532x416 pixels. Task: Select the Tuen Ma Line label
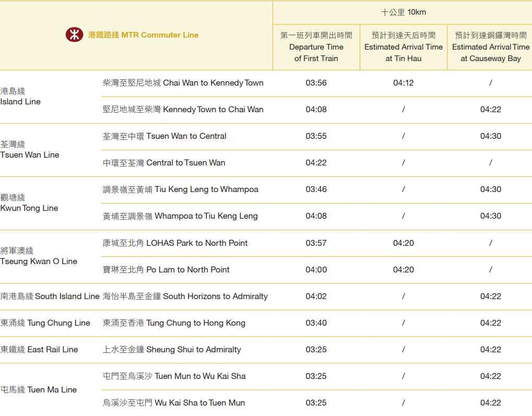tap(39, 389)
